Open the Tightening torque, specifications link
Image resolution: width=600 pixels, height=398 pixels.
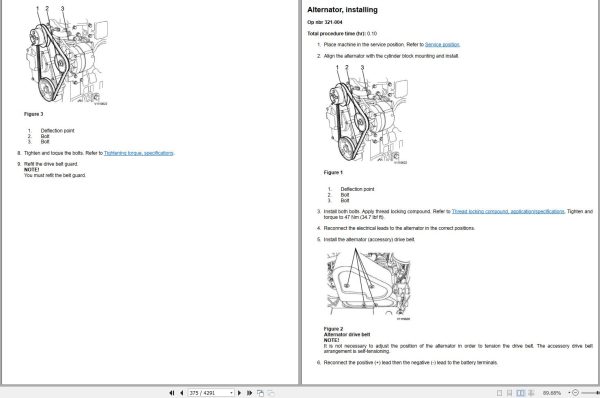coord(139,153)
